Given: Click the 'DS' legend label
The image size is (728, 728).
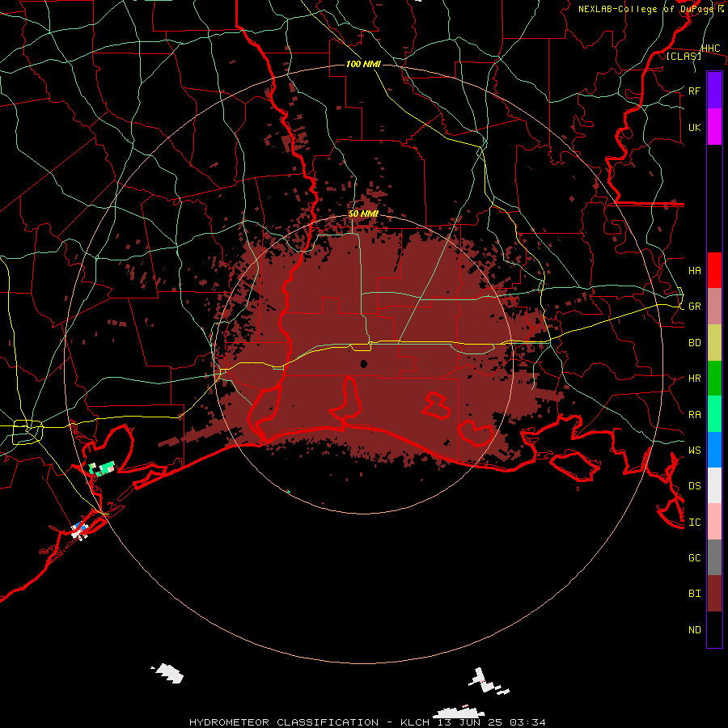Looking at the screenshot, I should [x=695, y=486].
